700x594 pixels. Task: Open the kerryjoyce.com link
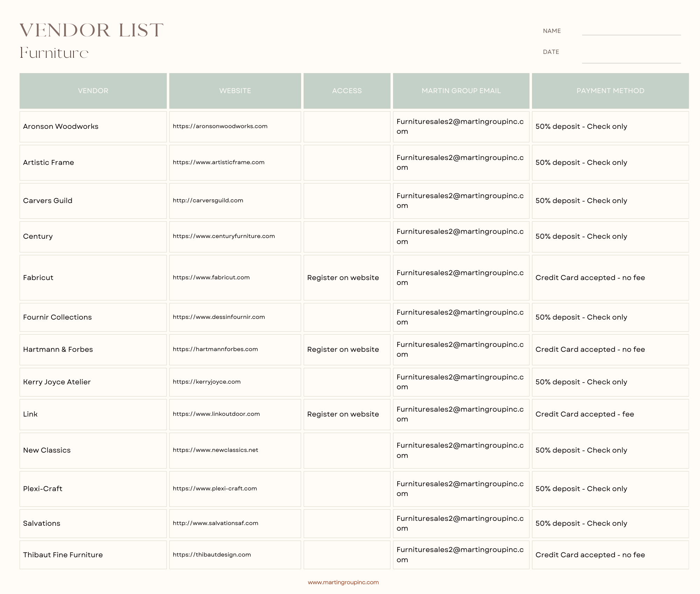click(206, 382)
